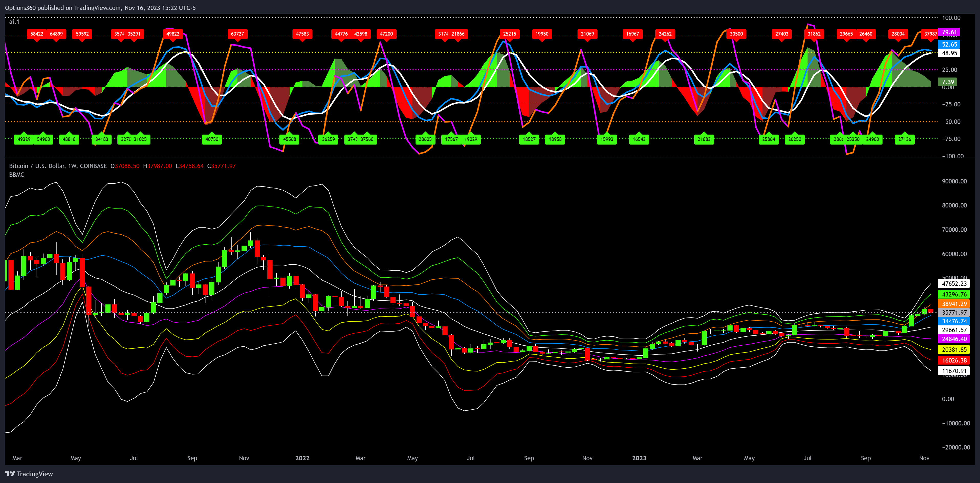Click the Bitcoin / U.S. Dollar symbol title
Screen dimensions: 980x483
click(58, 166)
